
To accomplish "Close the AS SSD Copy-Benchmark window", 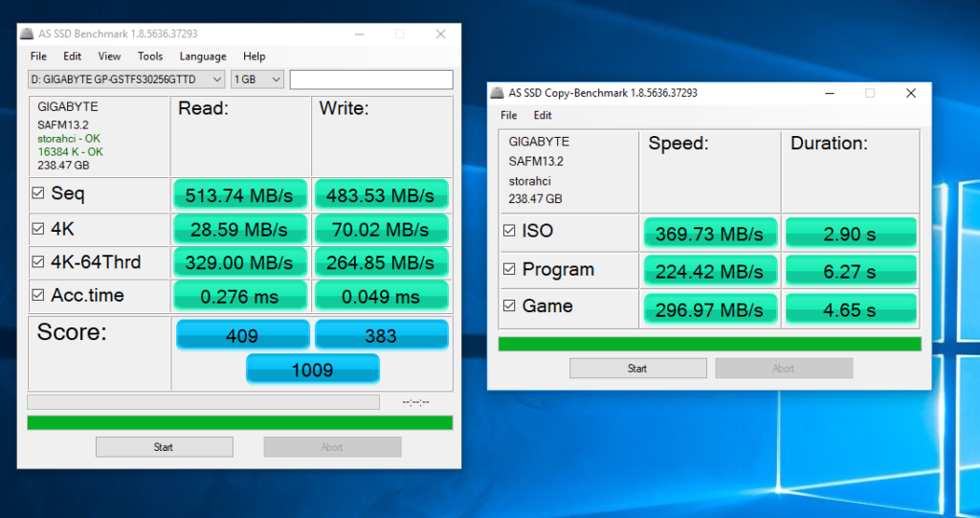I will (911, 93).
